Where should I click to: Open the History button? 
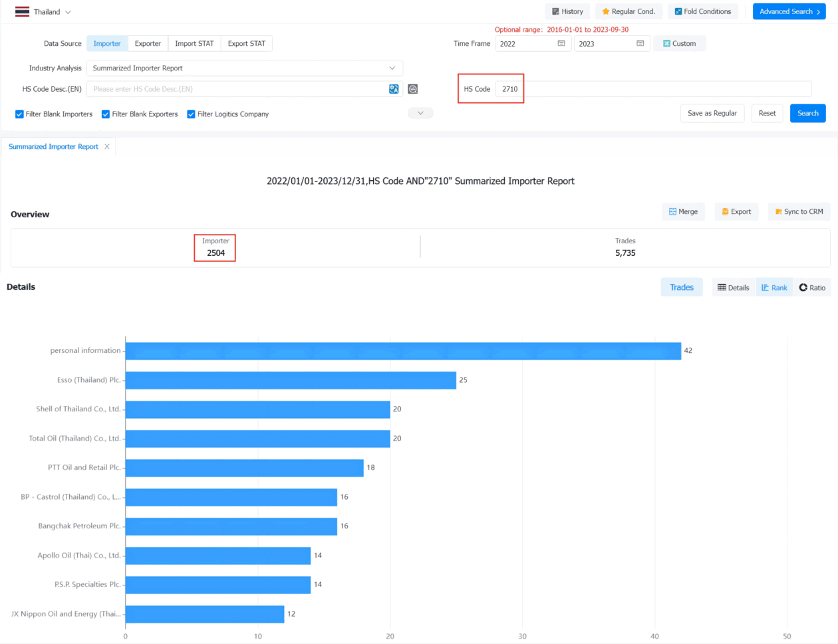[567, 11]
